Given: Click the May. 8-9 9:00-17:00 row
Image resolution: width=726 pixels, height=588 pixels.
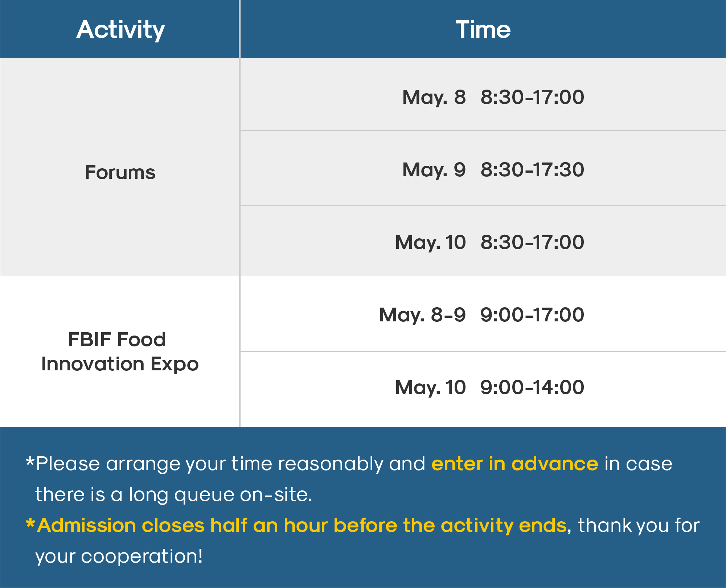Looking at the screenshot, I should 483,314.
